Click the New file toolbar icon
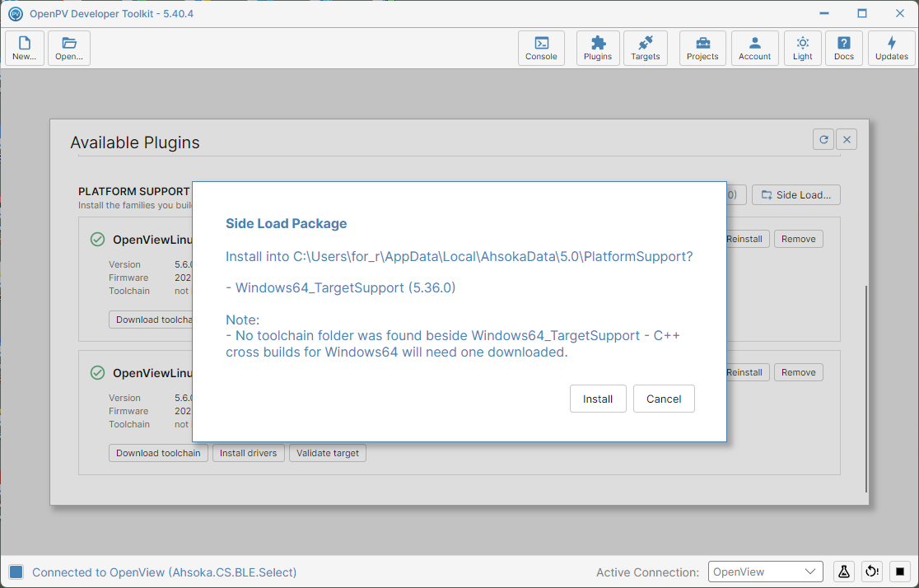This screenshot has height=588, width=919. click(x=25, y=48)
